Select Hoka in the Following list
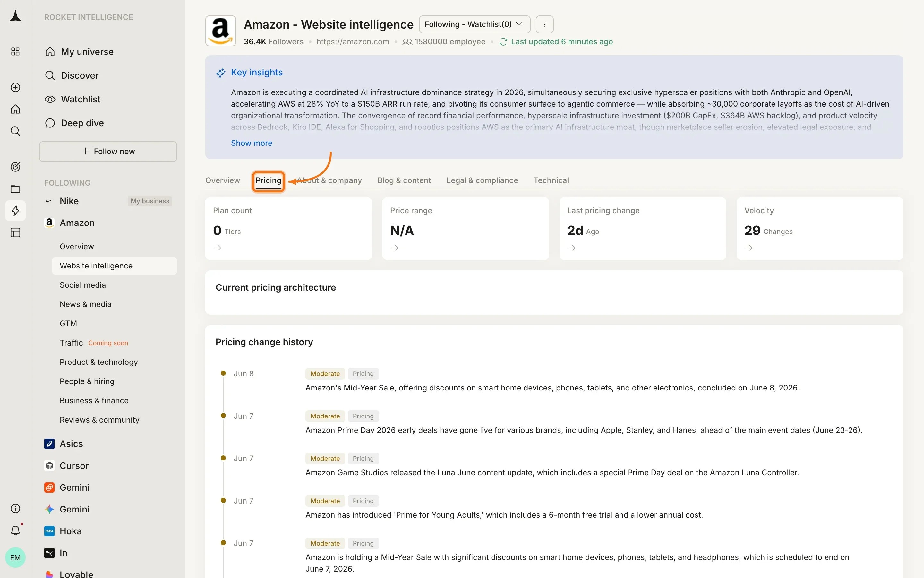Image resolution: width=924 pixels, height=578 pixels. [71, 531]
